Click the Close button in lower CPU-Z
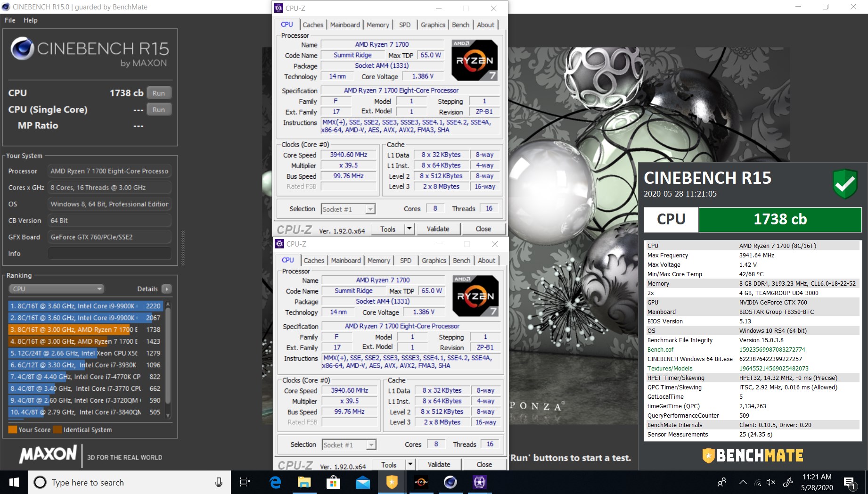 click(x=484, y=465)
